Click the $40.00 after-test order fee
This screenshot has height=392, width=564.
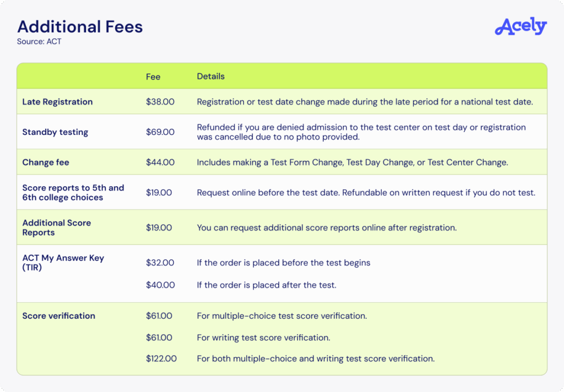(x=160, y=285)
